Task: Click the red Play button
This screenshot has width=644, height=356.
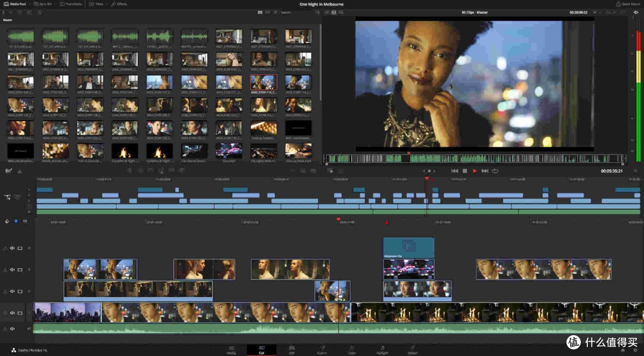Action: [x=475, y=171]
